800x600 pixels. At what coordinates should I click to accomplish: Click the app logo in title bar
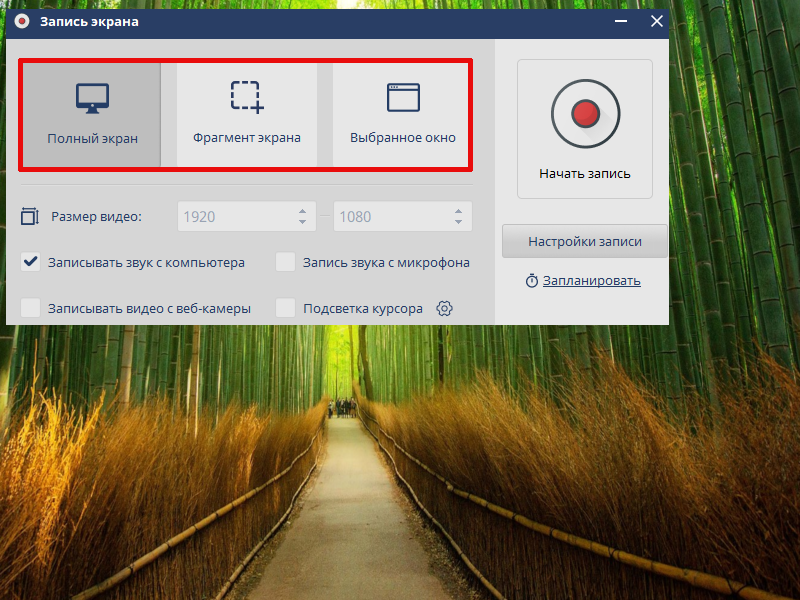[21, 21]
